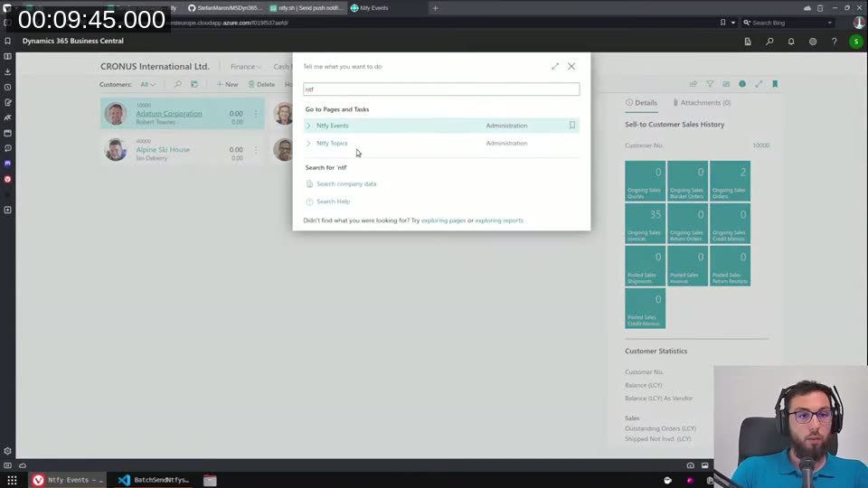Open the notifications bell in the header
Image resolution: width=868 pixels, height=488 pixels.
791,42
